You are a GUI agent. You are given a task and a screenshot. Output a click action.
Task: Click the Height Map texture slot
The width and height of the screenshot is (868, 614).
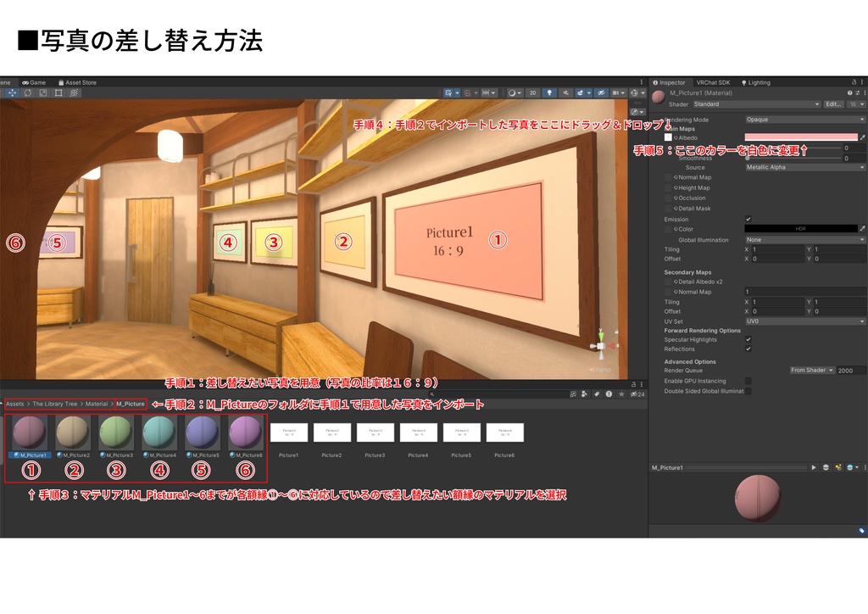pyautogui.click(x=668, y=187)
